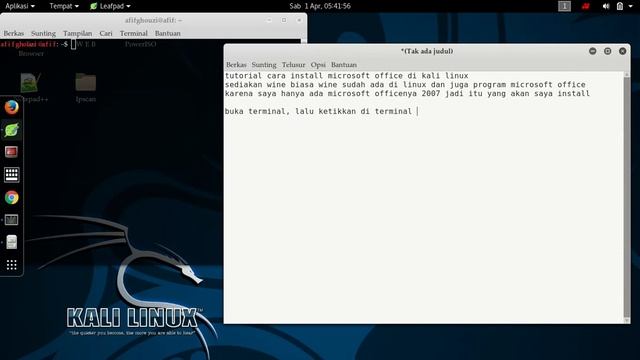Open Bantuan menu in Leafpad

[x=344, y=64]
